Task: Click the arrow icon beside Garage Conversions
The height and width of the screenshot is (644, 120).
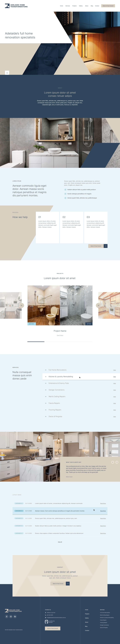Action: (x=46, y=390)
